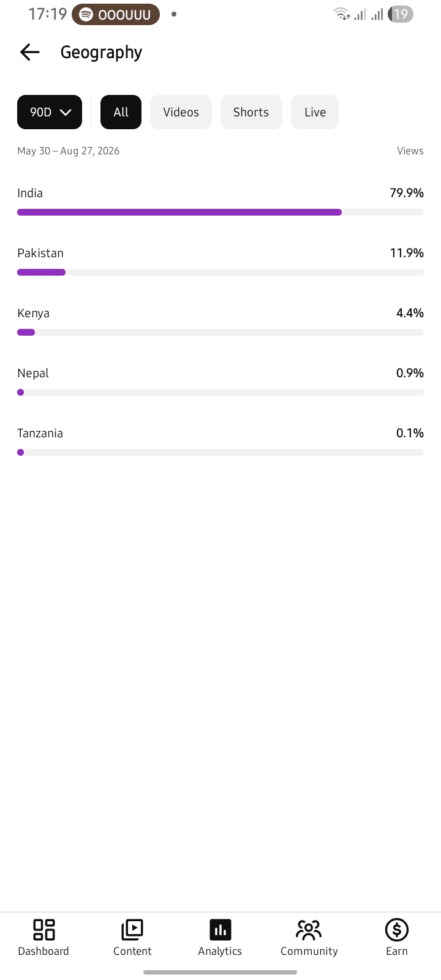Tap the battery indicator in status bar
The height and width of the screenshot is (980, 441).
(401, 14)
